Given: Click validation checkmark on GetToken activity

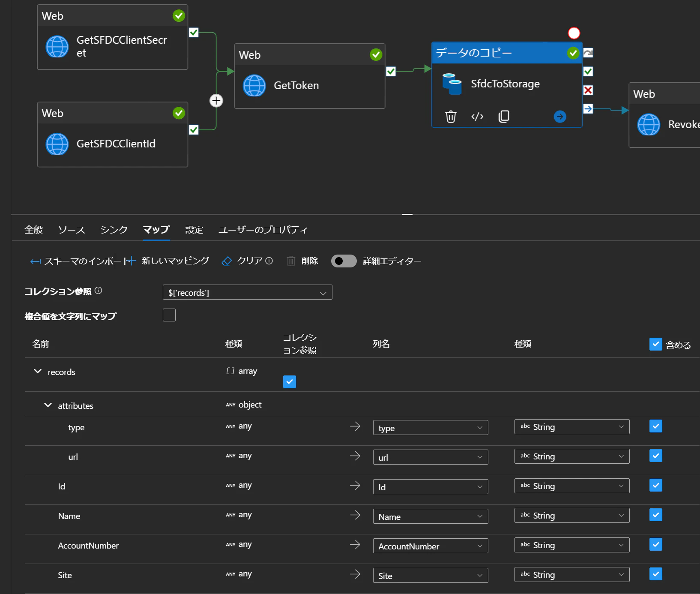Looking at the screenshot, I should click(376, 54).
